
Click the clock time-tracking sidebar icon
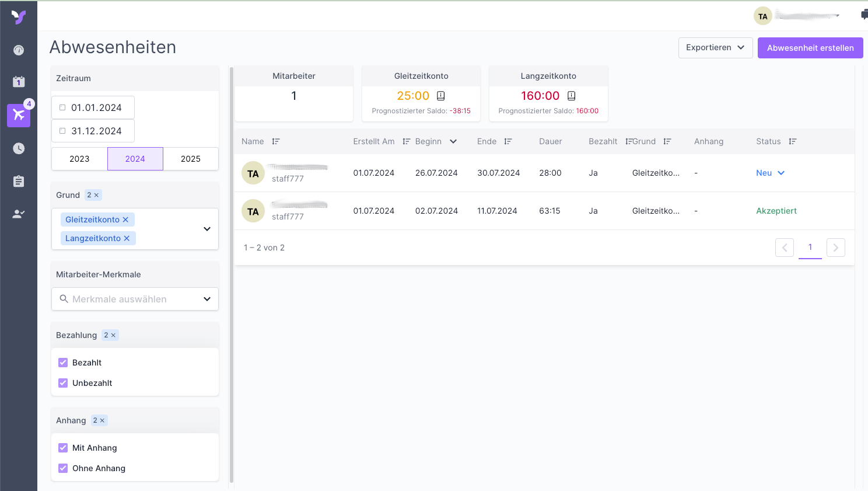[19, 148]
